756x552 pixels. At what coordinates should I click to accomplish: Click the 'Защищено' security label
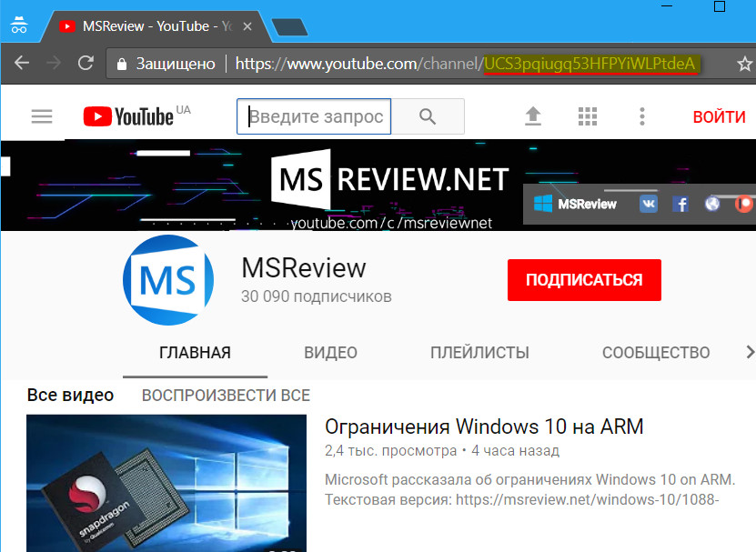[176, 64]
